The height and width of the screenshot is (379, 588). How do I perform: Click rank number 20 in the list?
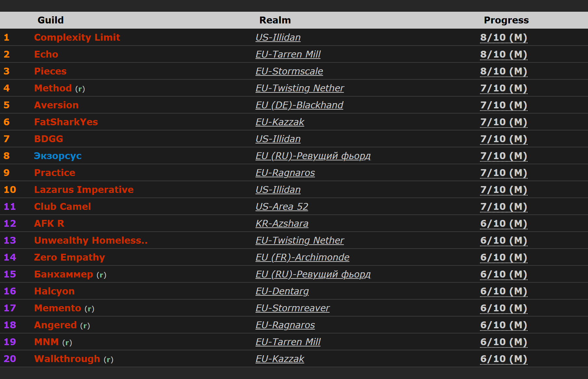10,359
